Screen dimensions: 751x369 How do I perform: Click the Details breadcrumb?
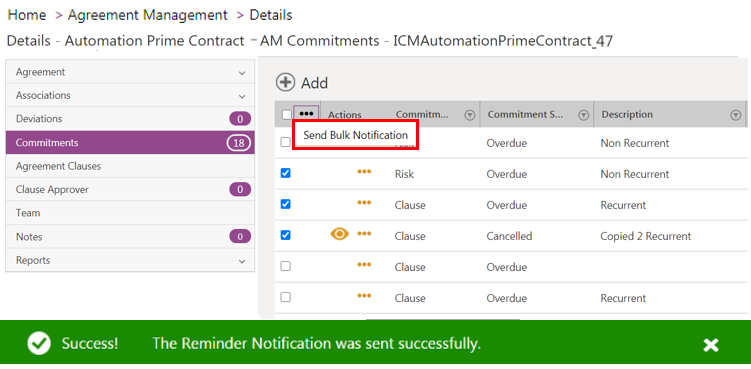tap(271, 15)
